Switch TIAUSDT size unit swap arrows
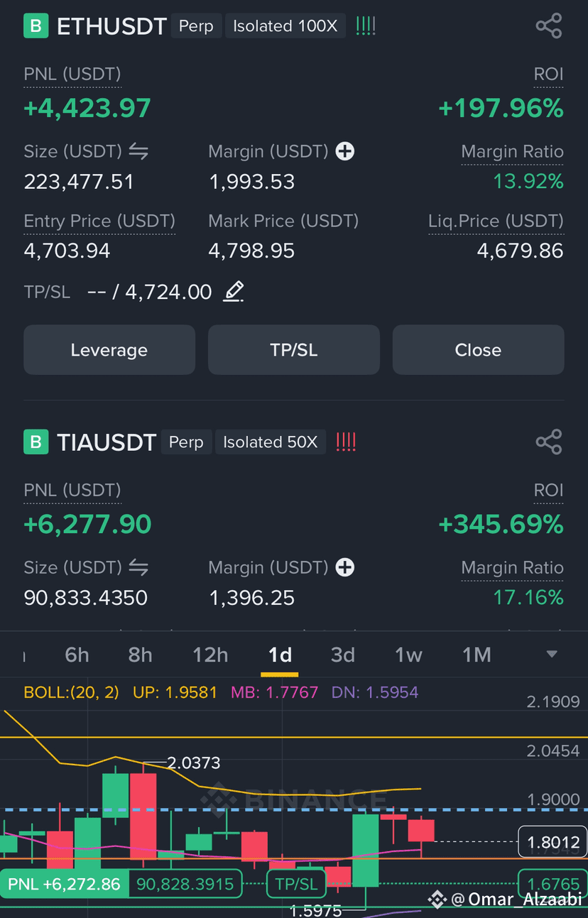Screen dimensions: 588x918 point(138,567)
